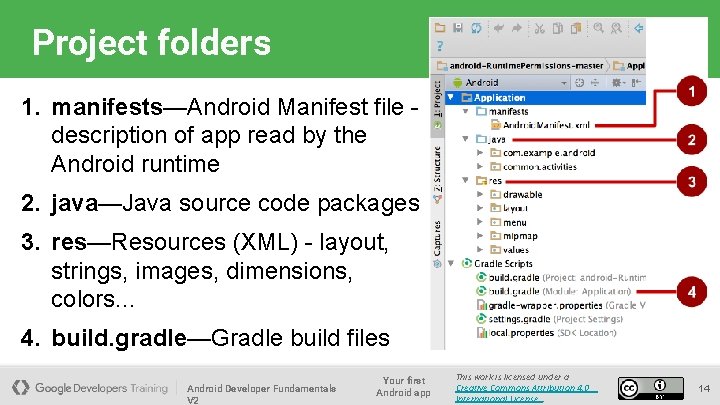Click the slide number 14
This screenshot has height=405, width=720.
pyautogui.click(x=704, y=388)
